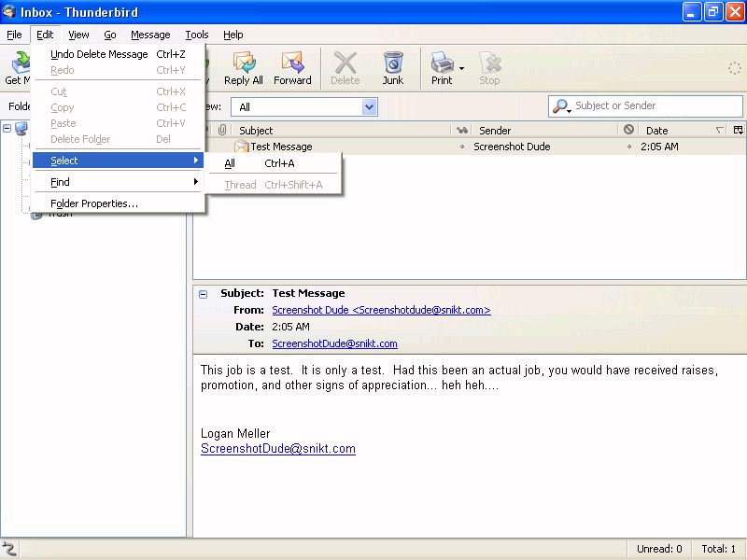
Task: Sort by the Subject column header
Action: click(x=340, y=130)
